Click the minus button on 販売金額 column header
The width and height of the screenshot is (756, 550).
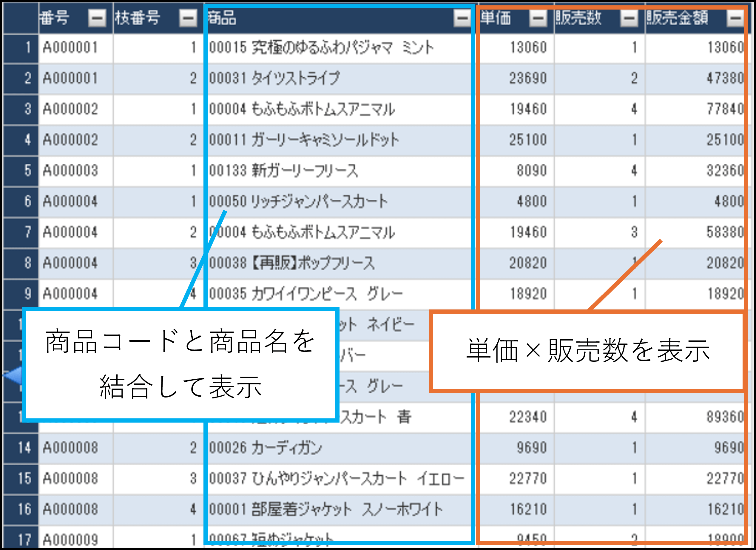click(735, 18)
